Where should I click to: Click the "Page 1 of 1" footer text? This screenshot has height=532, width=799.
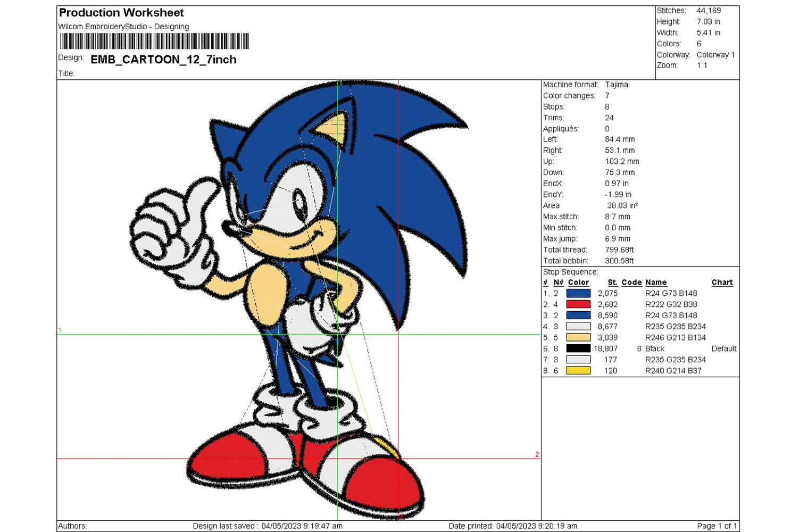717,526
